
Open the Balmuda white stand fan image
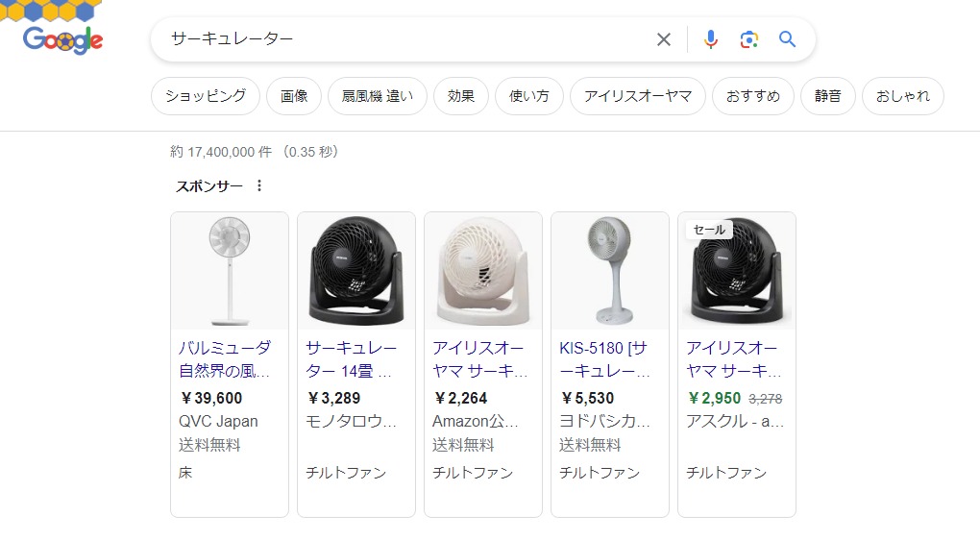(230, 271)
